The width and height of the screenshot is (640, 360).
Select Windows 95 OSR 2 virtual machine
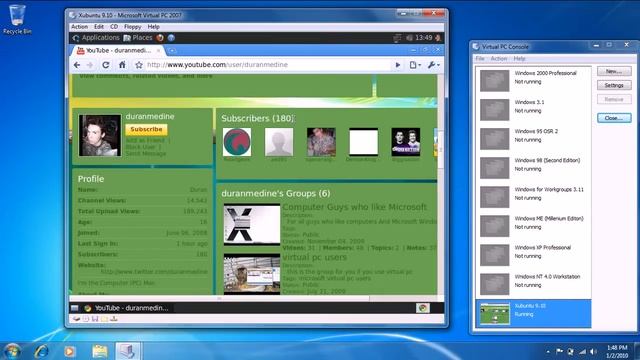(x=533, y=138)
